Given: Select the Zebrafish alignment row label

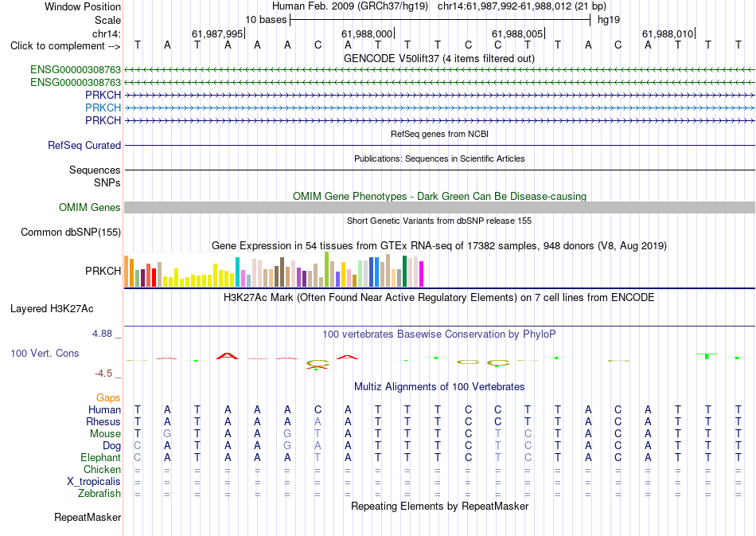Looking at the screenshot, I should (99, 494).
